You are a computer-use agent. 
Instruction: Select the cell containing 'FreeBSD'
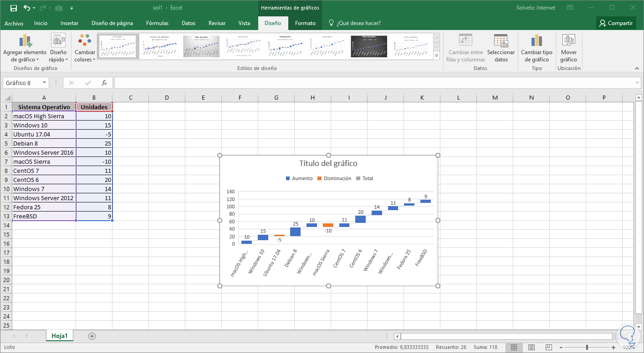pos(44,216)
